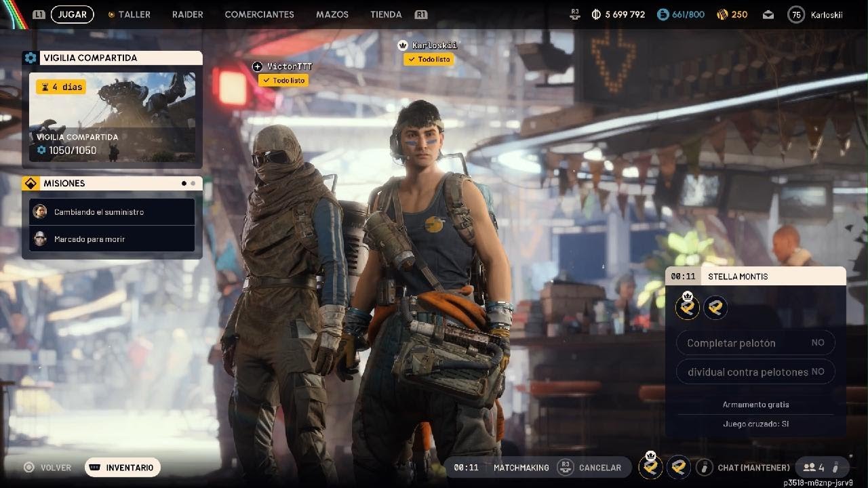Click the R1 bumper icon right of TIENDA

[421, 14]
